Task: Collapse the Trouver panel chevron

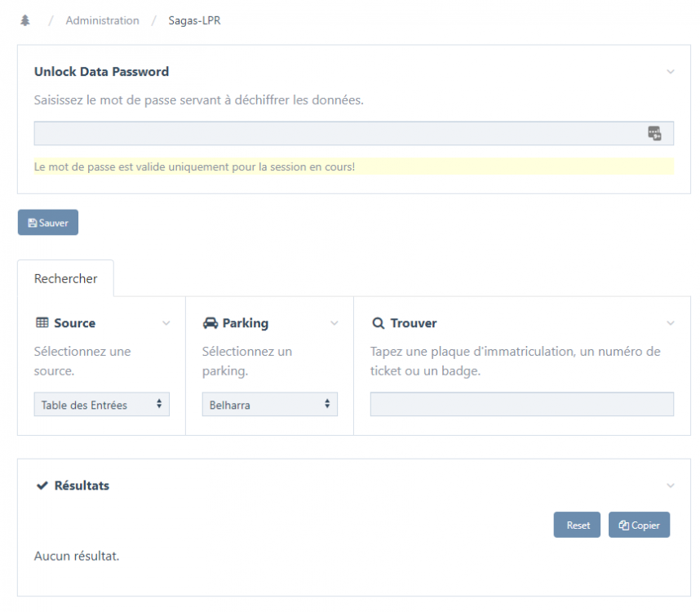Action: point(670,323)
